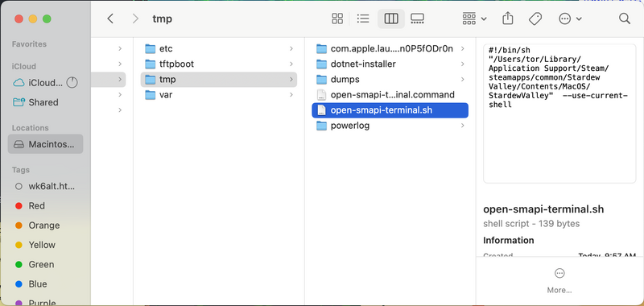Image resolution: width=644 pixels, height=306 pixels.
Task: Open the dumps folder
Action: pos(390,79)
